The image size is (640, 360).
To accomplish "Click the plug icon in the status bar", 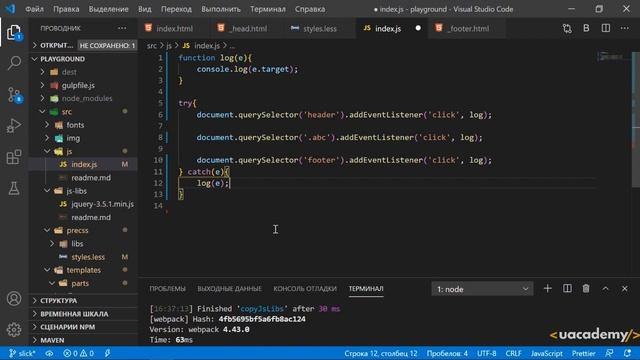I will tap(107, 353).
